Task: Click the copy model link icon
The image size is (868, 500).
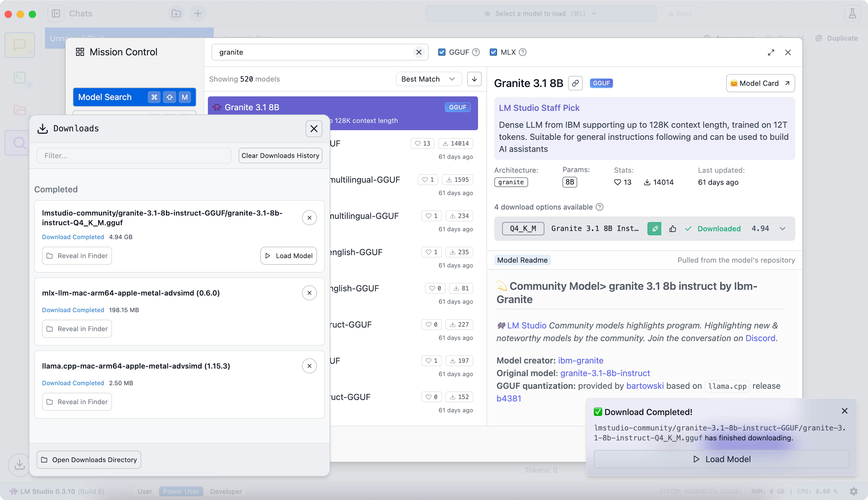Action: [575, 83]
